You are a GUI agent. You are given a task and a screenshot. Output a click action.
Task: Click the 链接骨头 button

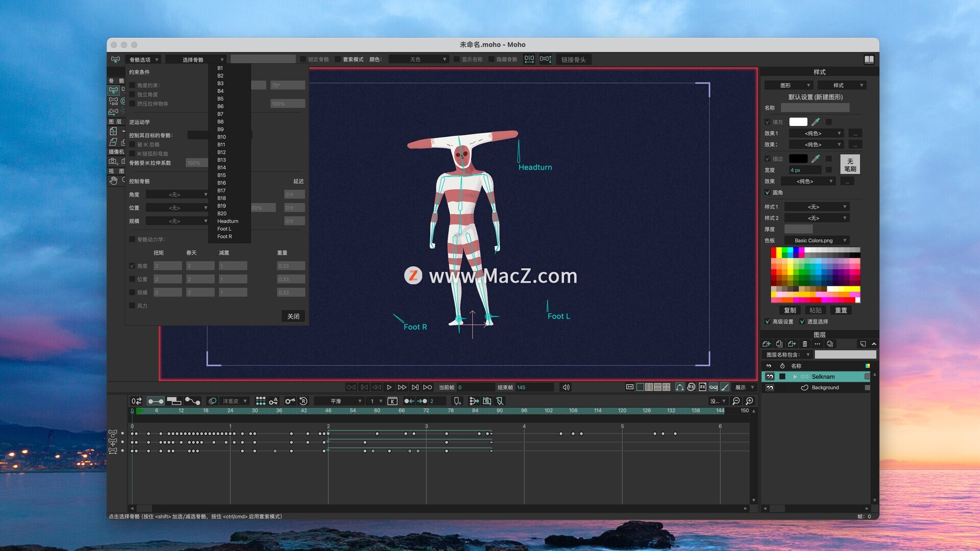[574, 60]
